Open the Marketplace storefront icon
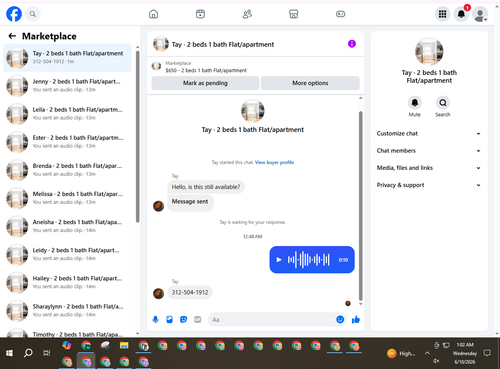This screenshot has height=369, width=500. click(294, 14)
